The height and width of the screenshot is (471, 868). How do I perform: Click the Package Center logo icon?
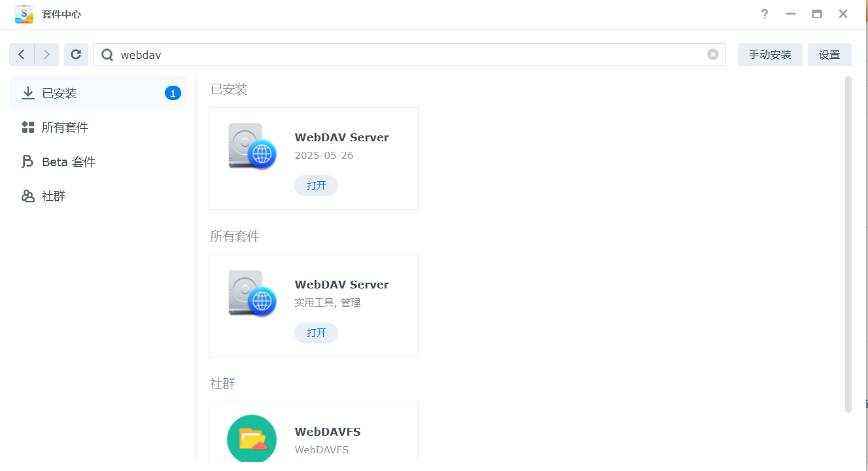click(x=24, y=14)
